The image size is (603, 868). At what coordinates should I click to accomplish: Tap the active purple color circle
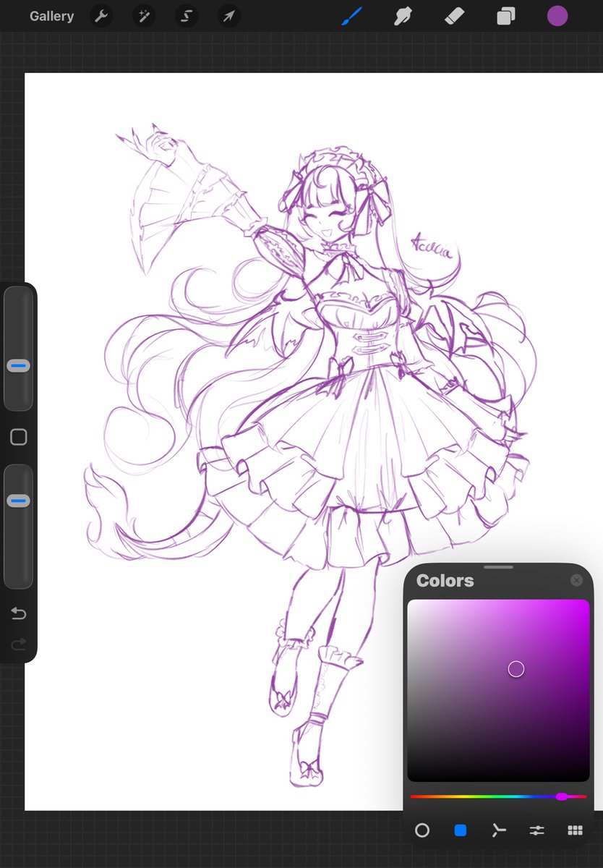[557, 16]
